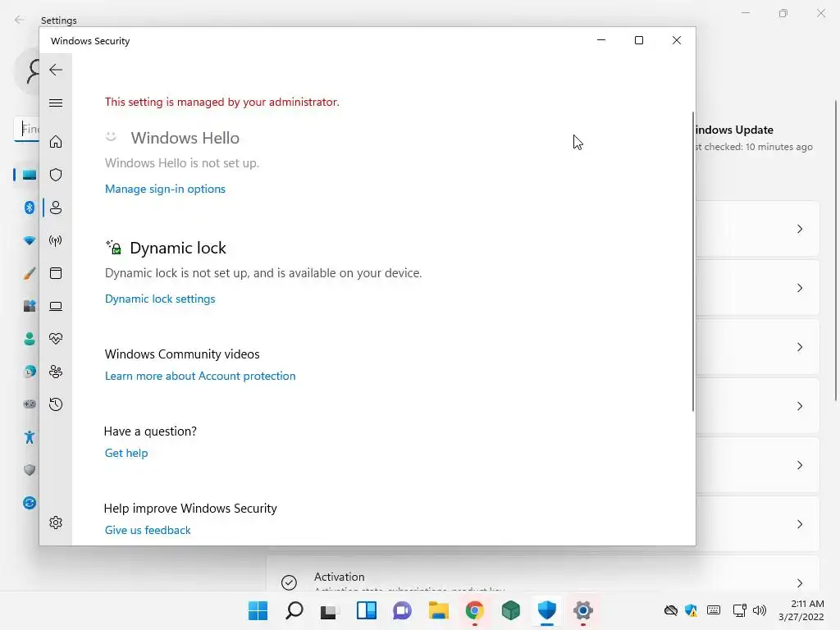Click the Windows Security content scrollbar
The height and width of the screenshot is (630, 840).
tap(692, 262)
